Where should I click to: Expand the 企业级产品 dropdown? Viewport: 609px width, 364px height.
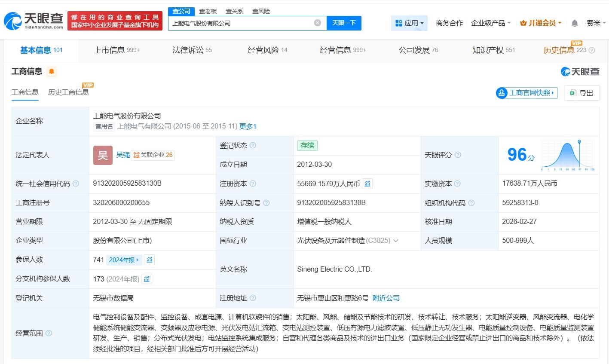(x=490, y=23)
